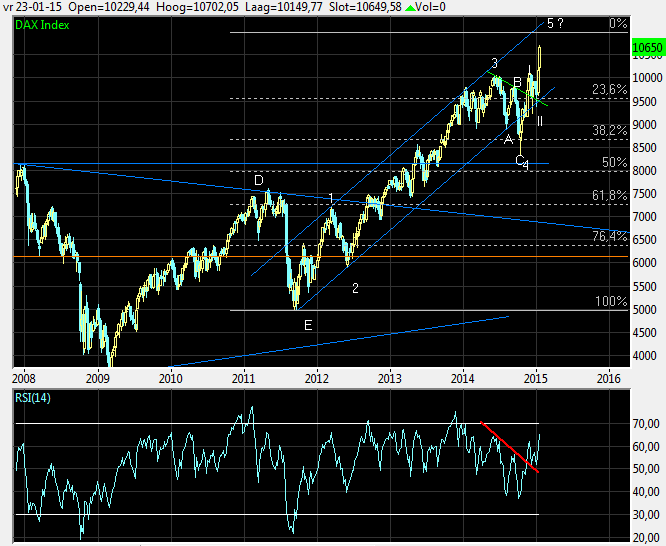The image size is (666, 546).
Task: Click the 2013 year on time axis
Action: click(x=389, y=378)
